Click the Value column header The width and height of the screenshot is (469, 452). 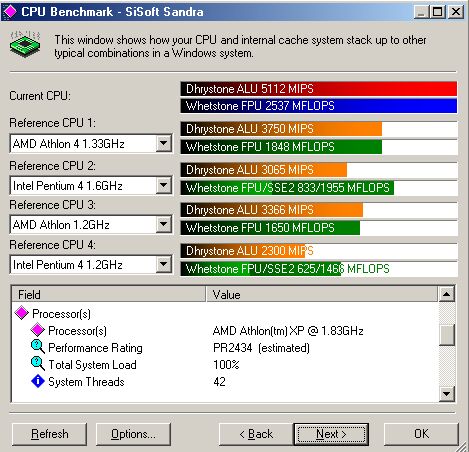coord(322,295)
